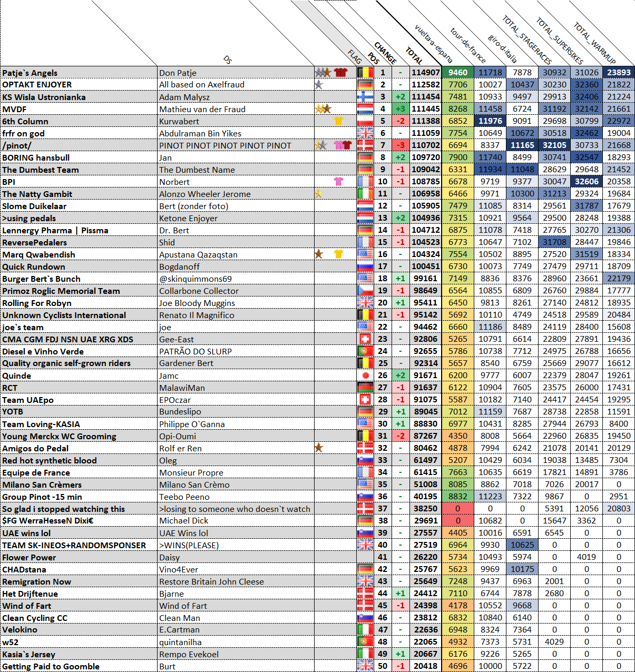Click the grey star in OPTAKT ENJOYER row
Viewport: 635px width, 672px height.
[x=318, y=84]
